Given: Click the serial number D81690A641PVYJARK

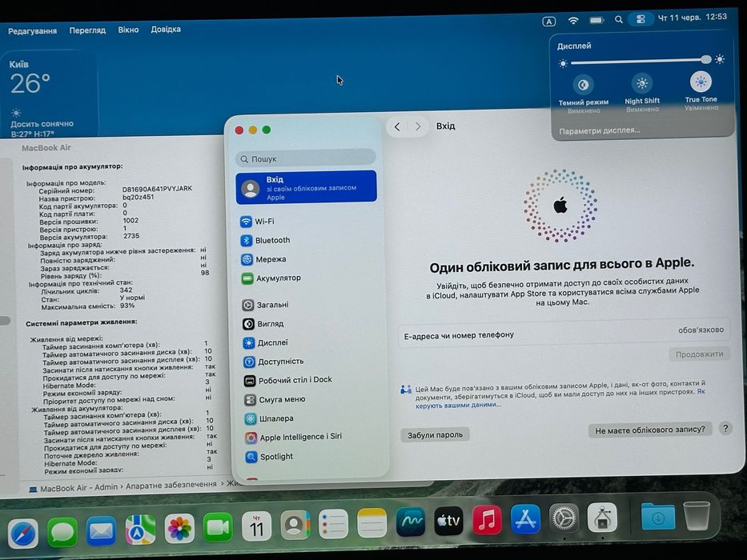Looking at the screenshot, I should point(157,189).
